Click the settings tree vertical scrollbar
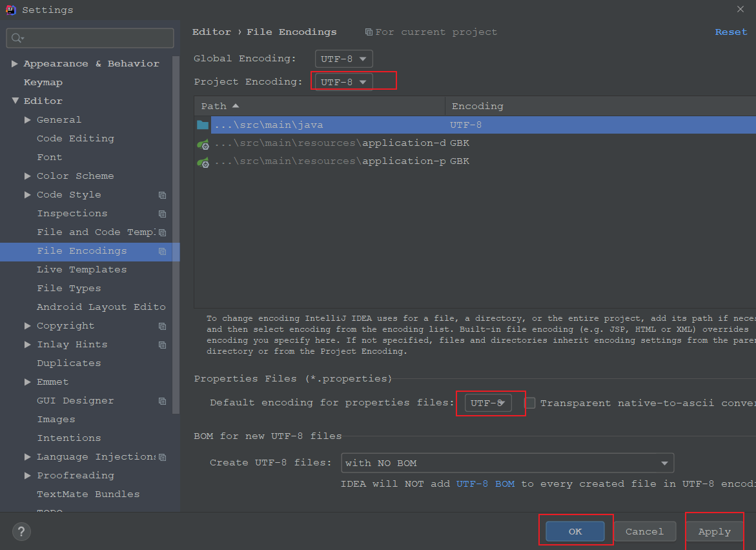 (x=176, y=235)
